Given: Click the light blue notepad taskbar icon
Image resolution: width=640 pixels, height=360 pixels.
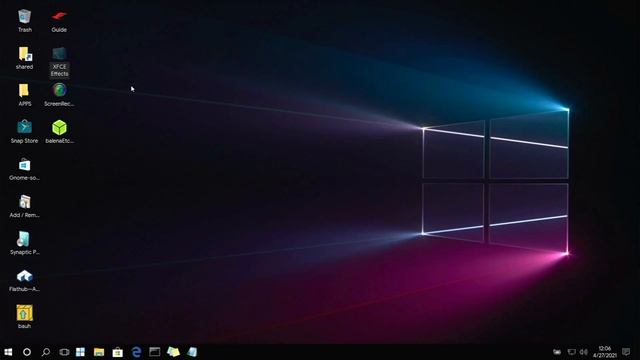Looking at the screenshot, I should [192, 352].
